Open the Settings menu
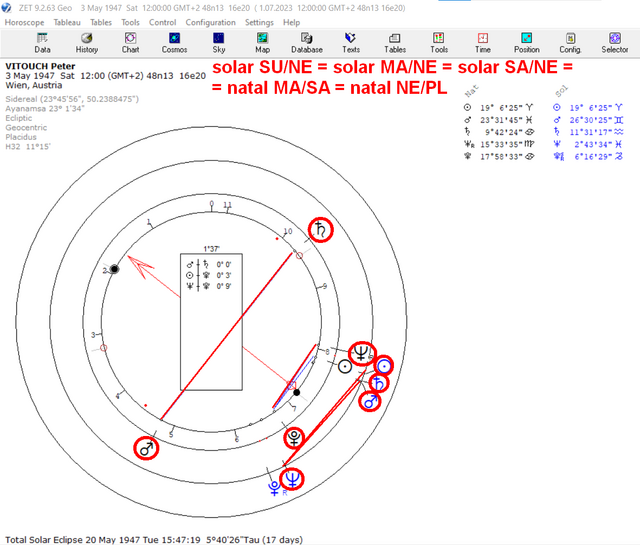This screenshot has width=640, height=545. coord(259,22)
